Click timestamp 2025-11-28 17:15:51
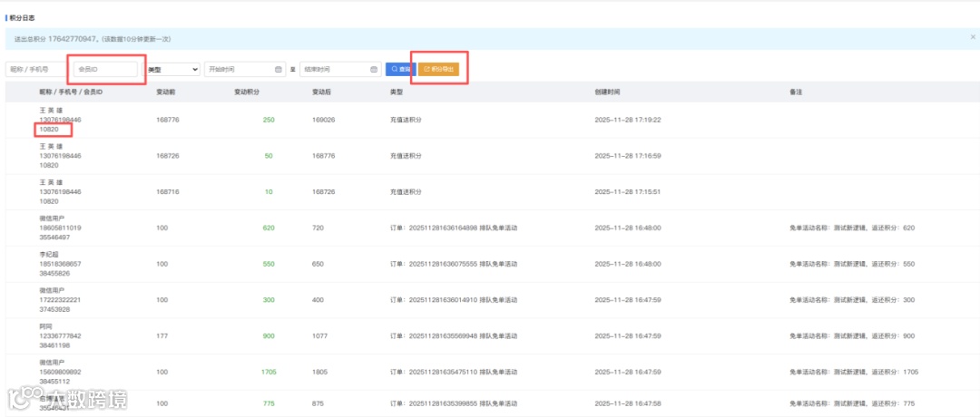Viewport: 980px width, 417px height. (628, 192)
